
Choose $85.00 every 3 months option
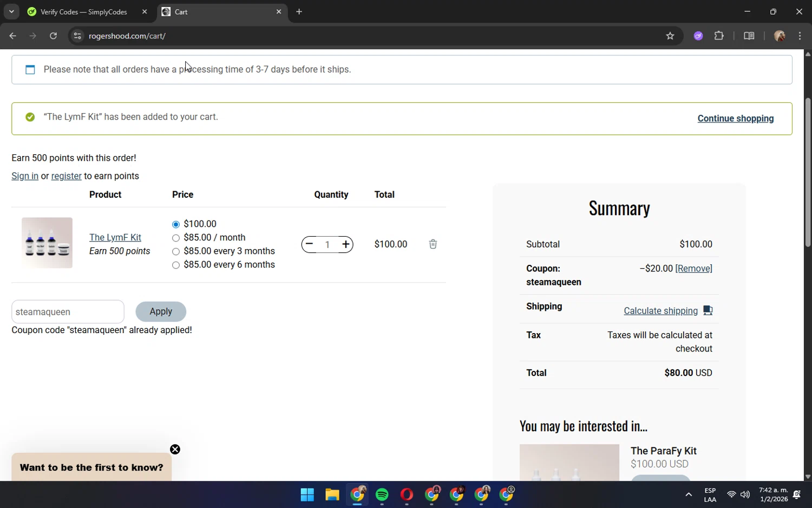(x=176, y=251)
